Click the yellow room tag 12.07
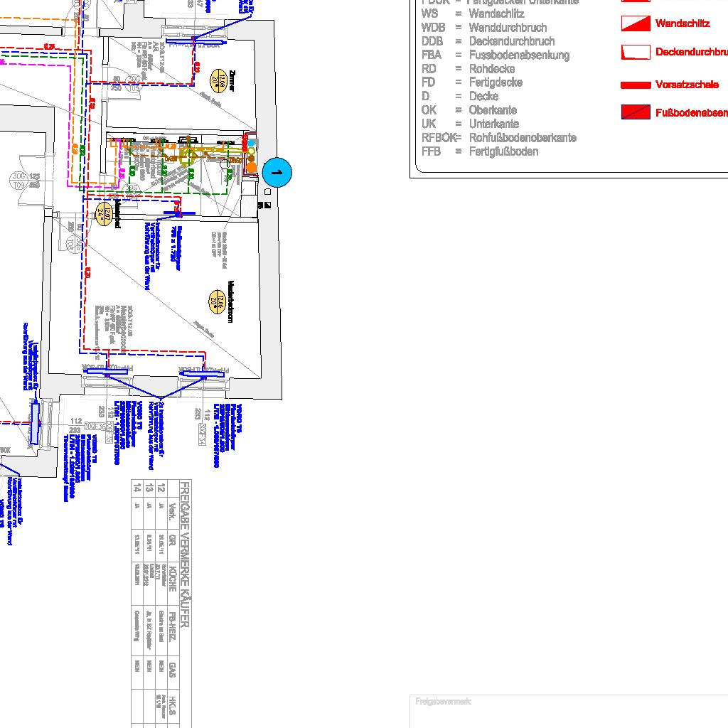Screen dimensions: 728x728 tap(104, 213)
